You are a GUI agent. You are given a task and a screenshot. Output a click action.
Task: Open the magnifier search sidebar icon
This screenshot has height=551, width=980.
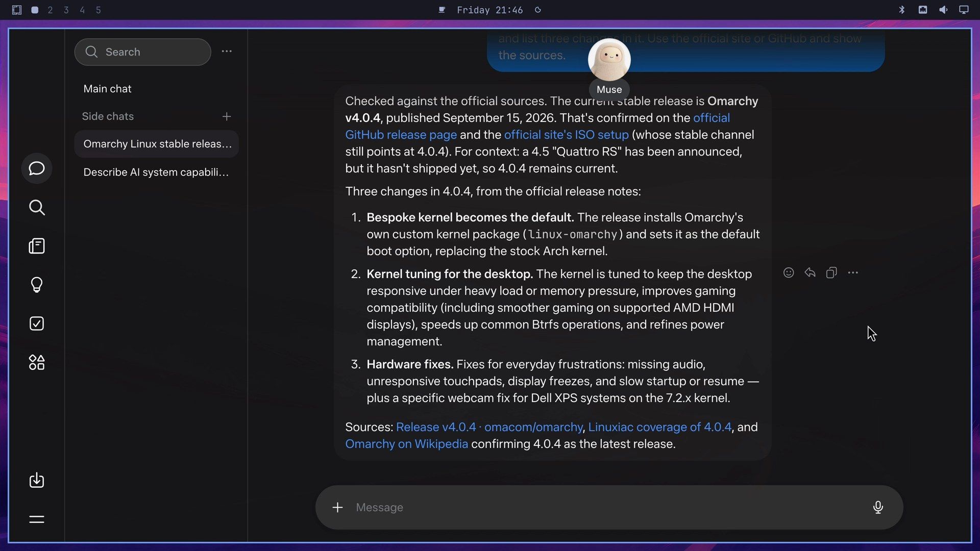click(37, 208)
